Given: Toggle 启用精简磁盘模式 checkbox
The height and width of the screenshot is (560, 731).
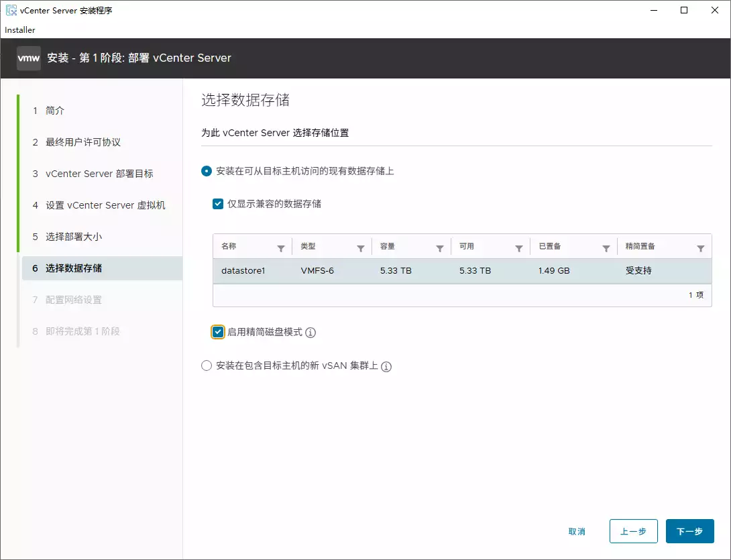Looking at the screenshot, I should point(218,332).
